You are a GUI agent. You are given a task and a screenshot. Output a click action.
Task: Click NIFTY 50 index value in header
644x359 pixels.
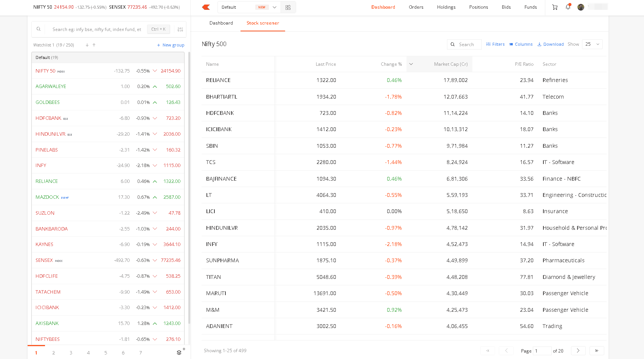(x=64, y=7)
